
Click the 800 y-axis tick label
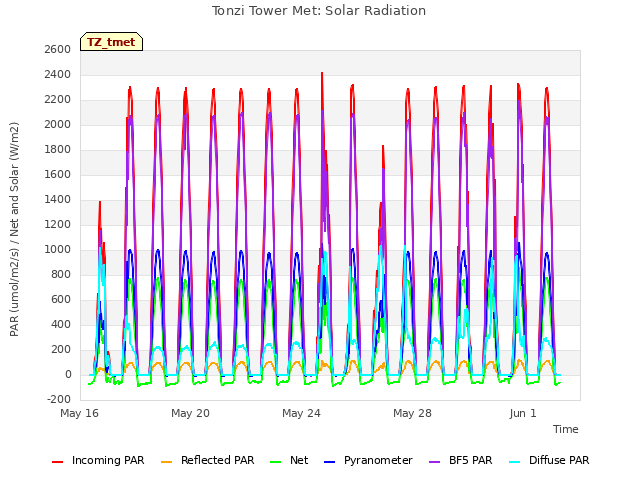(x=61, y=275)
